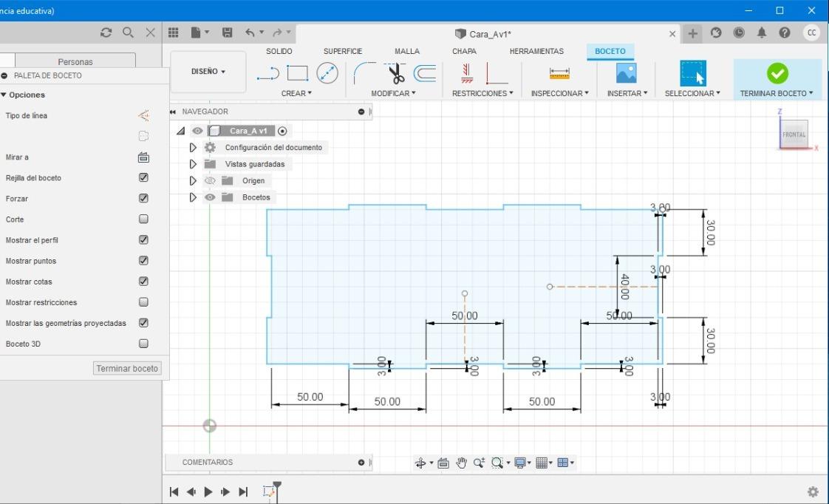The height and width of the screenshot is (504, 829).
Task: Open the CREAR dropdown menu
Action: (x=296, y=93)
